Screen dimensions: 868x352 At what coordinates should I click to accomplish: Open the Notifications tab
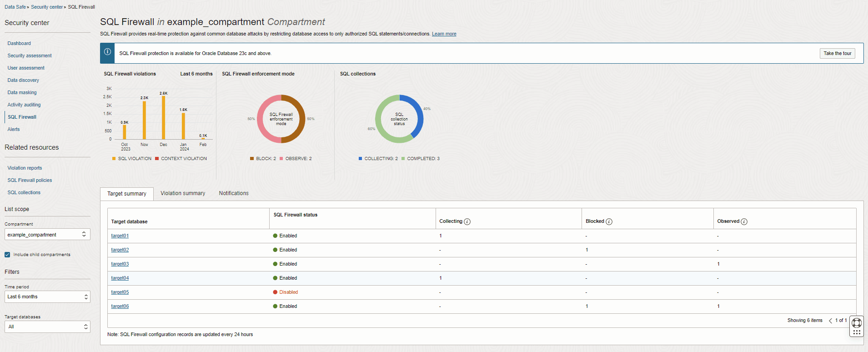[x=234, y=194]
